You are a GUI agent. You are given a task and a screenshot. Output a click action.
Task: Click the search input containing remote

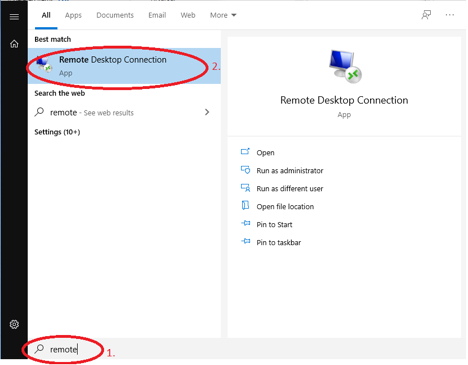[x=247, y=349]
